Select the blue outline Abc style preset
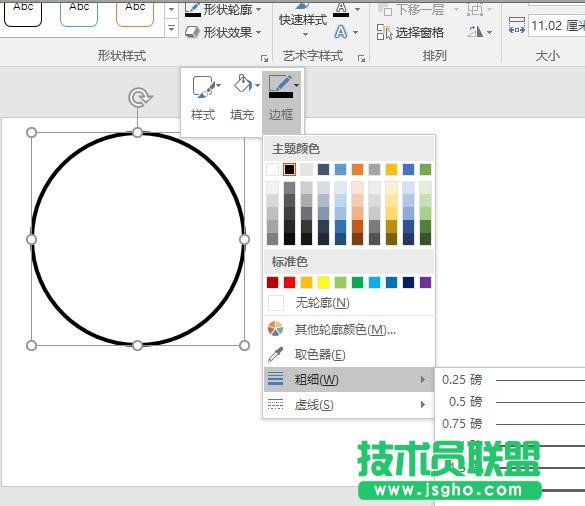 click(x=79, y=13)
